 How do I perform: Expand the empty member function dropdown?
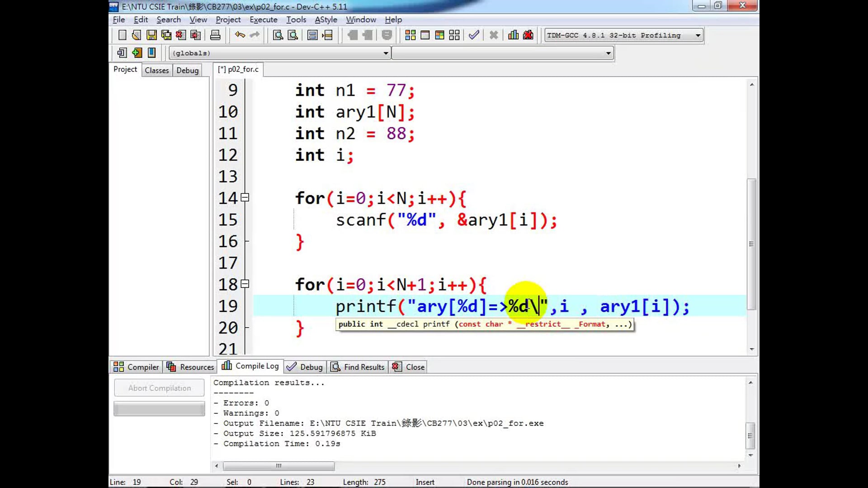(608, 53)
